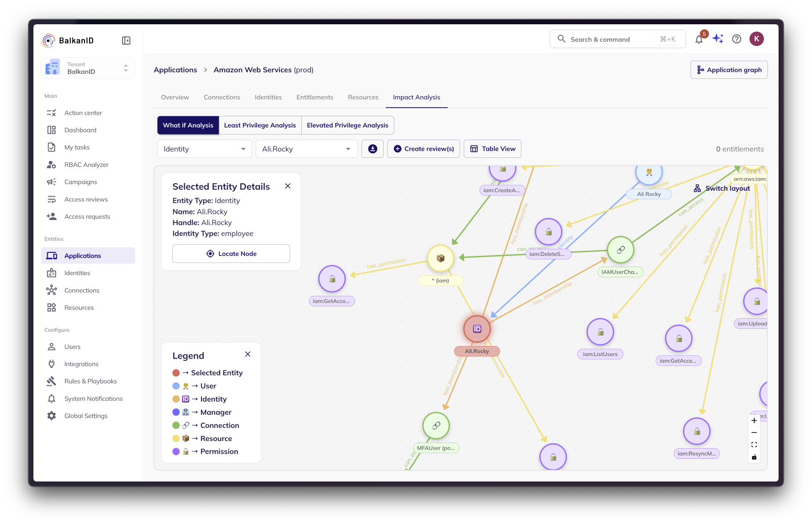Click the Locate Node button
The width and height of the screenshot is (812, 524).
tap(231, 254)
